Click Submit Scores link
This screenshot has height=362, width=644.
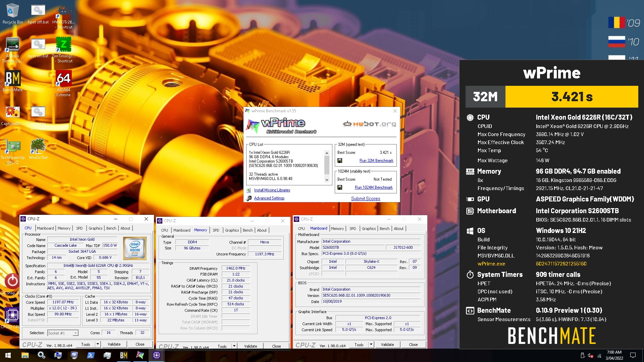point(366,198)
